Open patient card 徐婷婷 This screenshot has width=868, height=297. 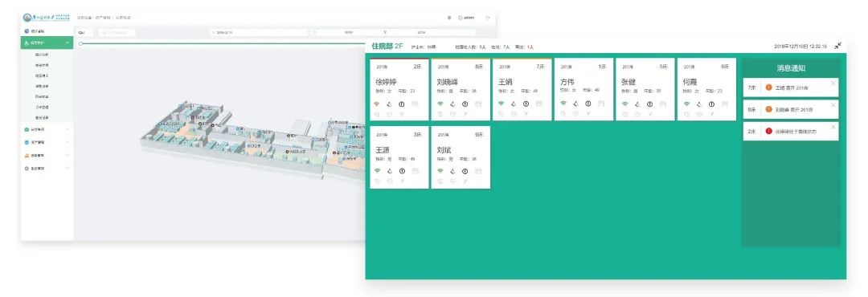pyautogui.click(x=399, y=89)
